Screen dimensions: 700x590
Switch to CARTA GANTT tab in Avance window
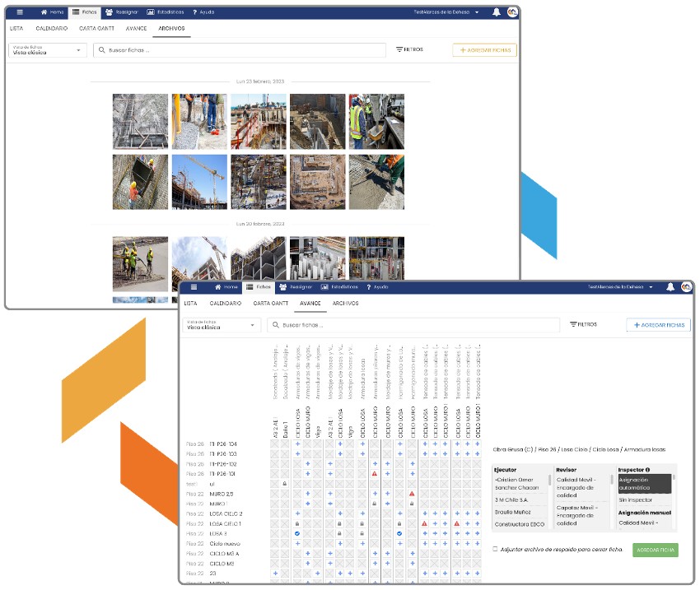(x=269, y=303)
